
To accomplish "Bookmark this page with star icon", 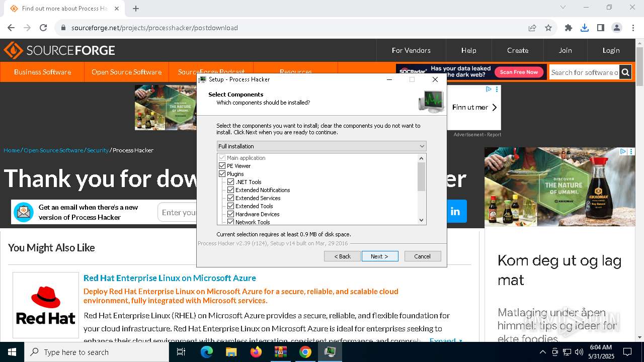I will tap(548, 28).
